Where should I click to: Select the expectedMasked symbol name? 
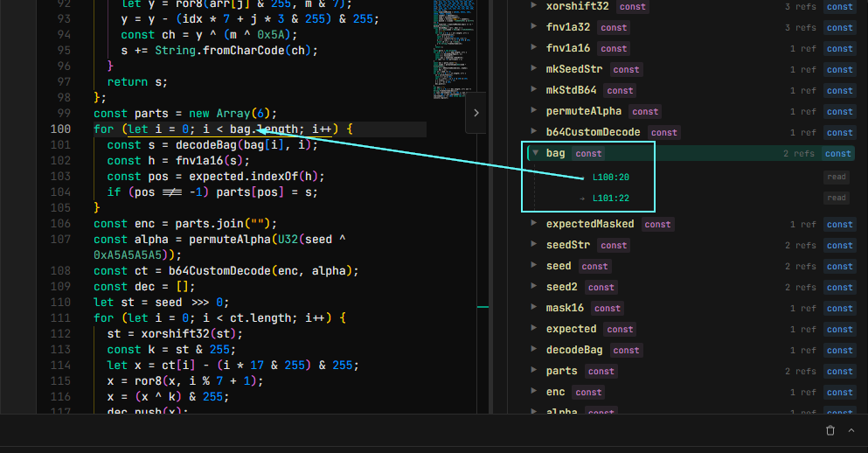pyautogui.click(x=590, y=224)
